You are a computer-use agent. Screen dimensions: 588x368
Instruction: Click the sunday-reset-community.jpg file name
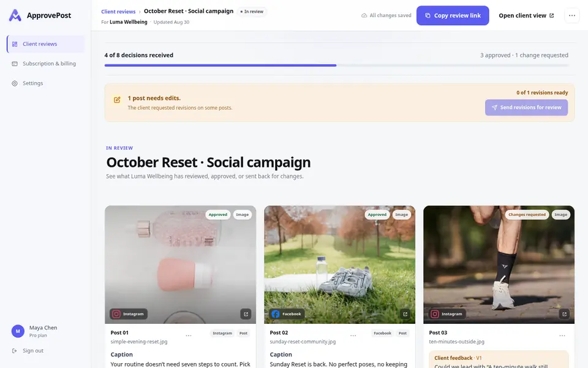coord(303,342)
